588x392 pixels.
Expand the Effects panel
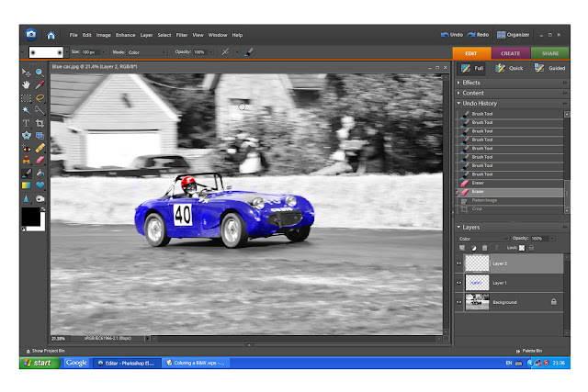pos(470,83)
